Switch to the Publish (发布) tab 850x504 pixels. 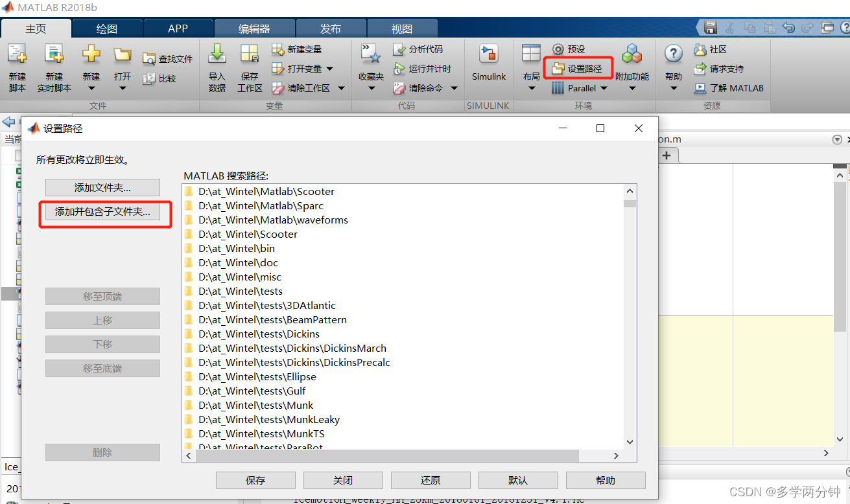[331, 29]
